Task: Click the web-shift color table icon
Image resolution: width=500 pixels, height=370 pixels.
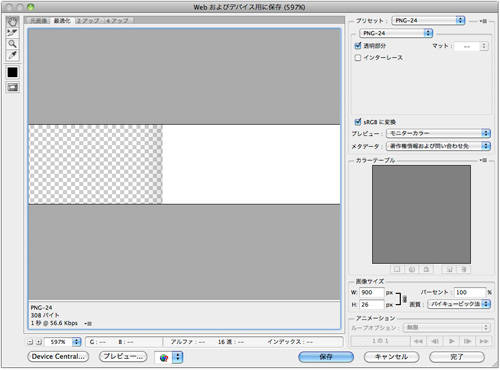Action: (x=412, y=269)
